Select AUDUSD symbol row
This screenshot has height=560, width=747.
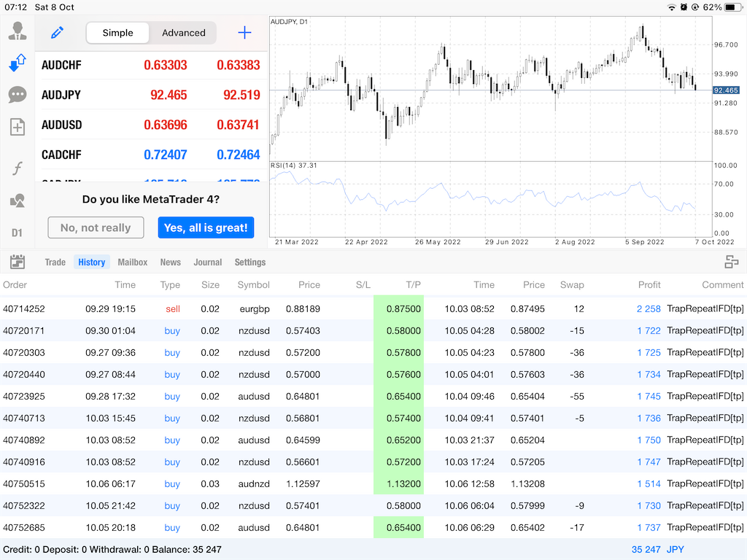(152, 125)
